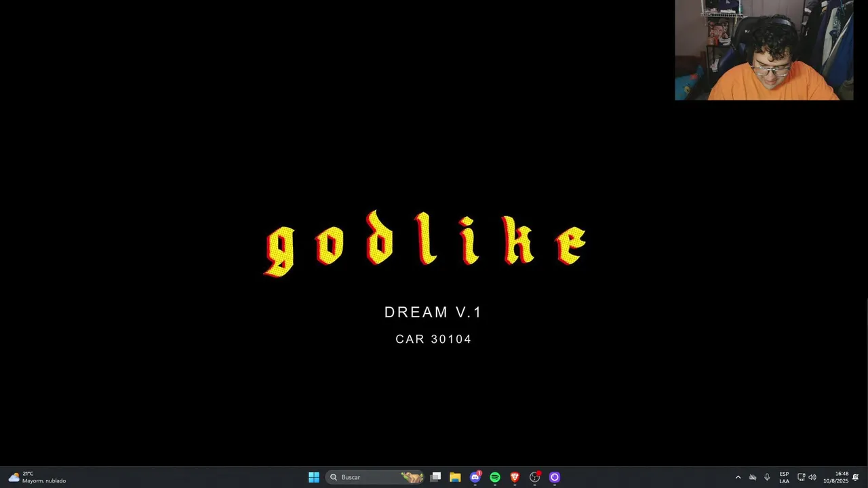
Task: Open the clock showing 16:48
Action: point(836,477)
